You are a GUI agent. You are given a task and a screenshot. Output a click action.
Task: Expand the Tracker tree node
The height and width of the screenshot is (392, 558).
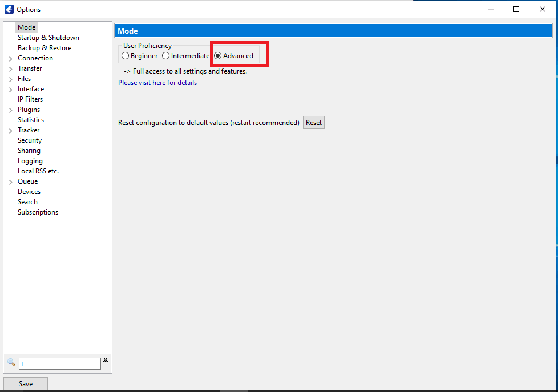(11, 131)
